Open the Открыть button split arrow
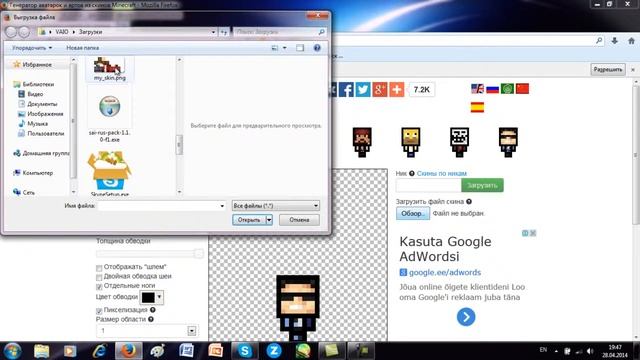 pyautogui.click(x=269, y=220)
